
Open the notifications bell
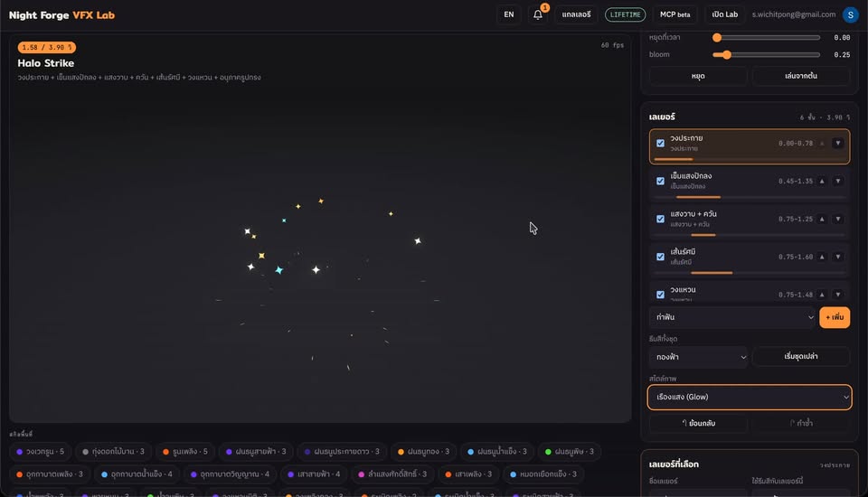pyautogui.click(x=537, y=15)
